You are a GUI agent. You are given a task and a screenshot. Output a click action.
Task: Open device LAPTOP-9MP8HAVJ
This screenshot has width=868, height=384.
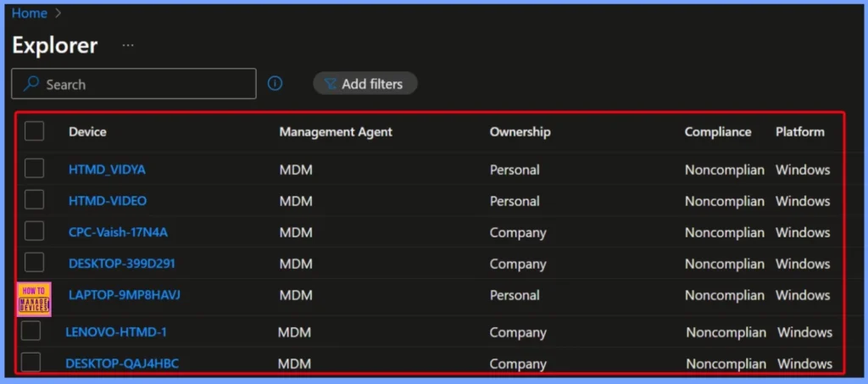[x=124, y=296]
